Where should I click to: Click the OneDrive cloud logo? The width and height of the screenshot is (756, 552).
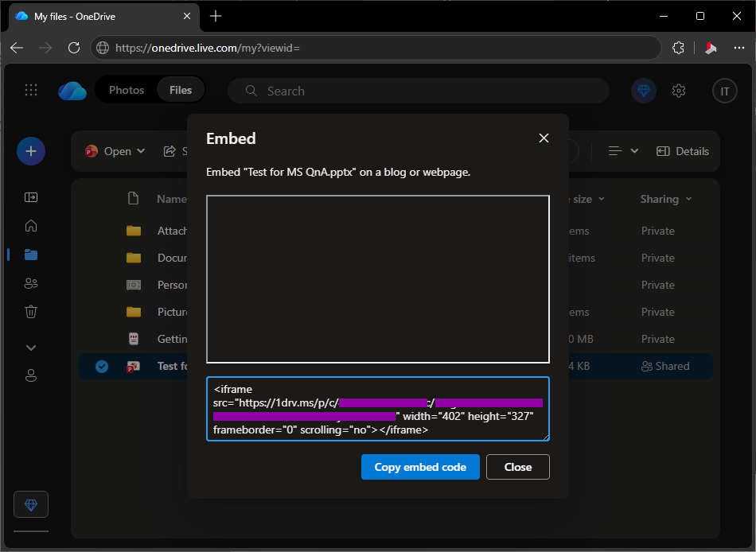(x=72, y=90)
